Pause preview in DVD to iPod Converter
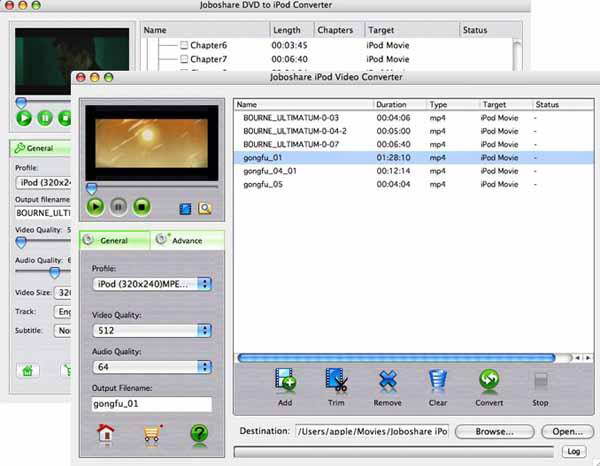Image resolution: width=600 pixels, height=466 pixels. [x=45, y=118]
